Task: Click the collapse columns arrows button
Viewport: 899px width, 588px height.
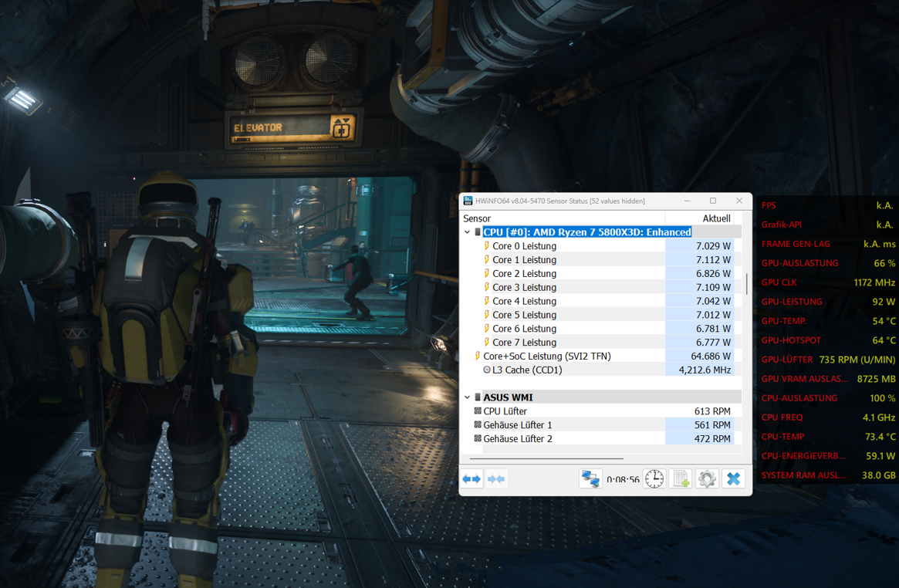Action: point(496,478)
